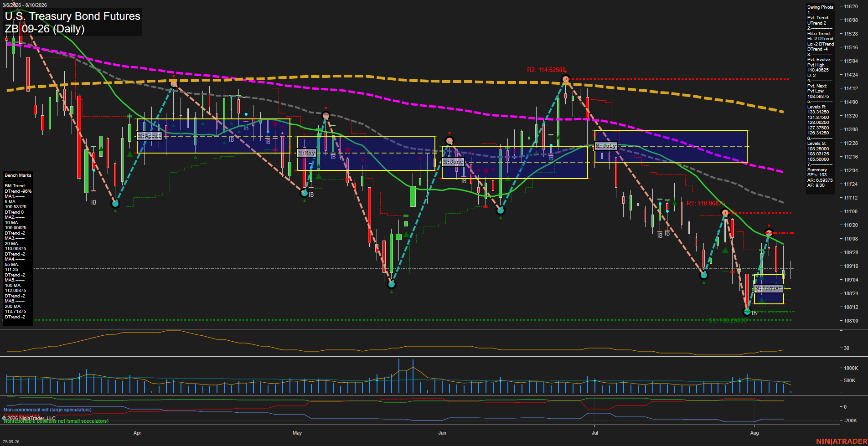Click the 500K volume axis label
This screenshot has width=868, height=446.
[850, 380]
